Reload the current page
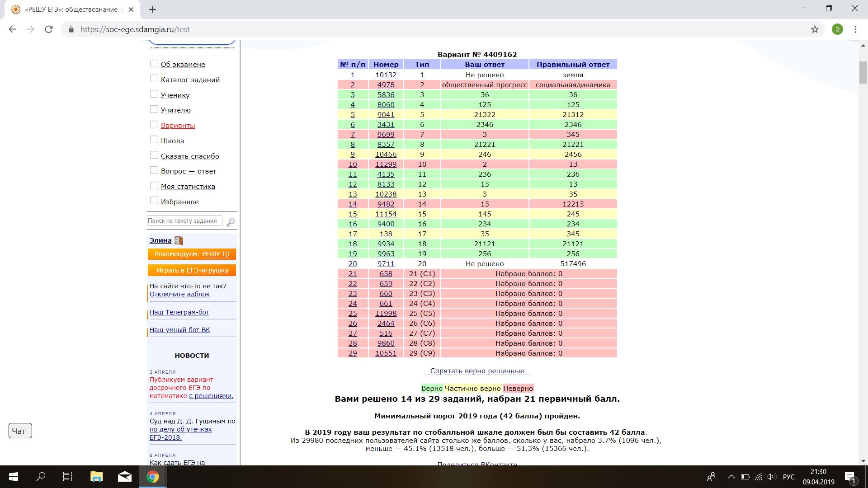The height and width of the screenshot is (488, 868). (x=49, y=29)
